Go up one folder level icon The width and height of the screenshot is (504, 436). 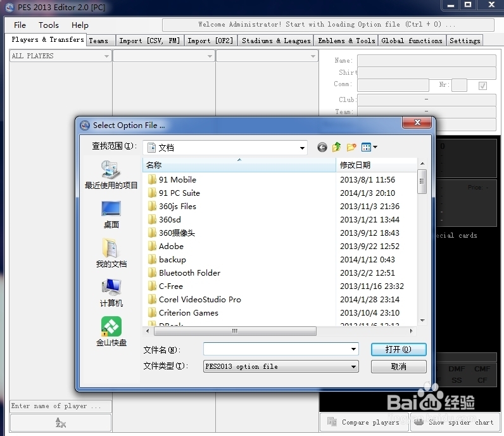tap(337, 147)
